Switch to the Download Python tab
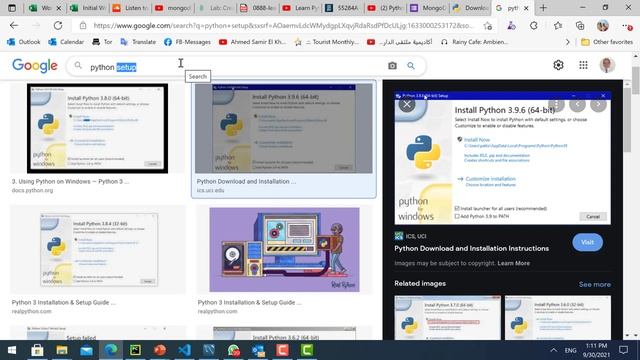Viewport: 640px width, 360px height. coord(470,8)
